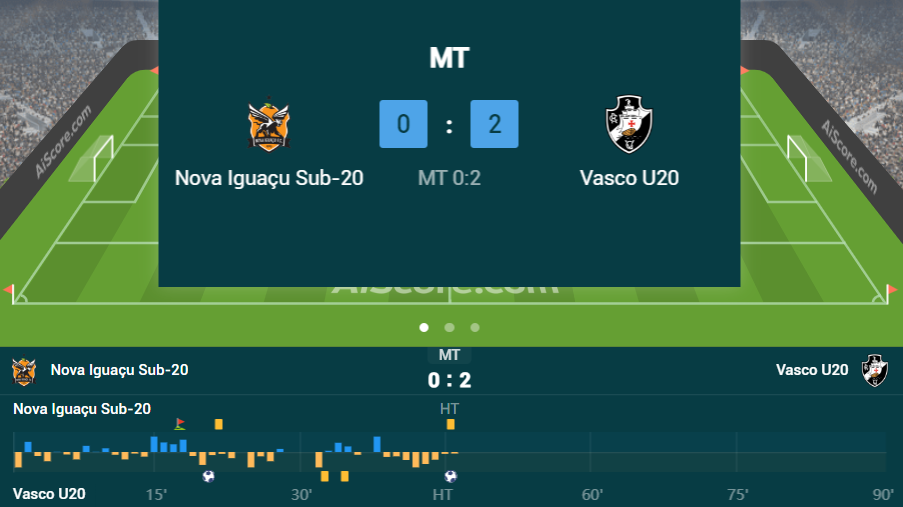Click the home score box showing 0

[x=403, y=124]
